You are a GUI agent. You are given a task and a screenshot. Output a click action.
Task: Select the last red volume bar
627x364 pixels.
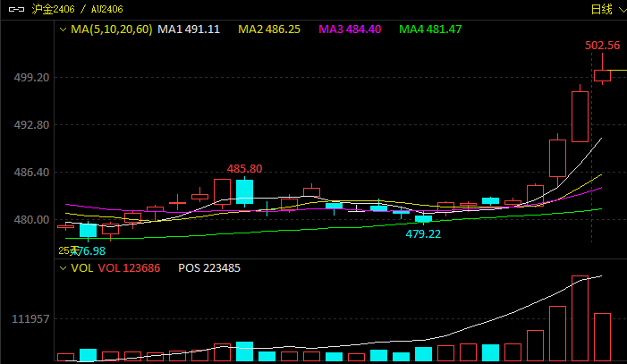(602, 337)
